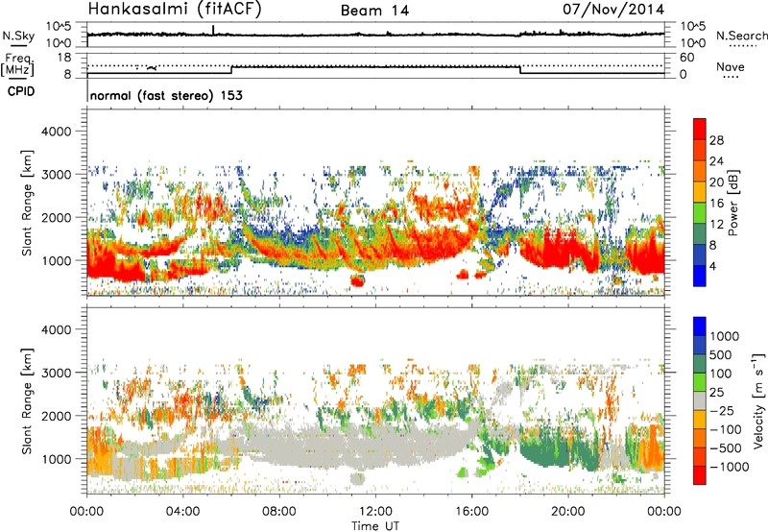Screen dimensions: 768x532
Task: Click red swatch of power colorbar
Action: tap(700, 129)
